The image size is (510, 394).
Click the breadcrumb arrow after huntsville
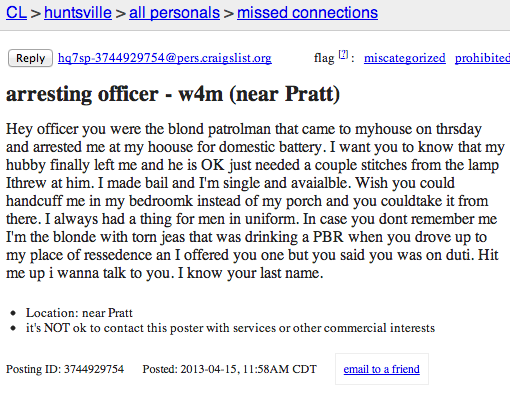[120, 14]
